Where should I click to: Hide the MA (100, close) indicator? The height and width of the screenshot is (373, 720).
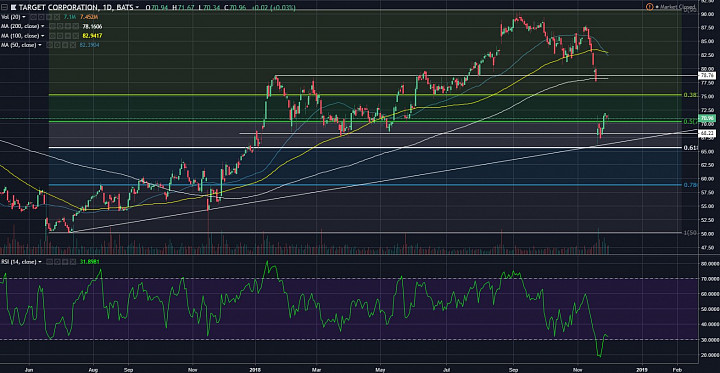pos(52,36)
